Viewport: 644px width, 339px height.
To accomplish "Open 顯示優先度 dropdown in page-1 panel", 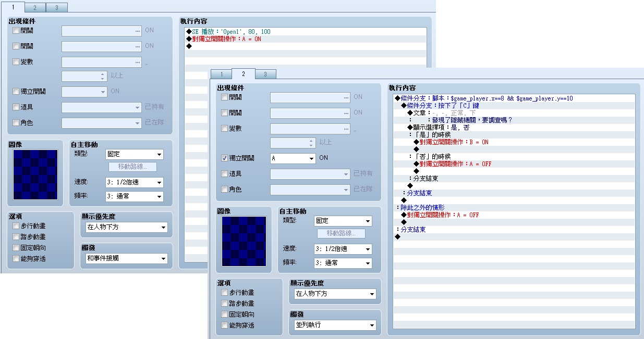I will (x=126, y=228).
